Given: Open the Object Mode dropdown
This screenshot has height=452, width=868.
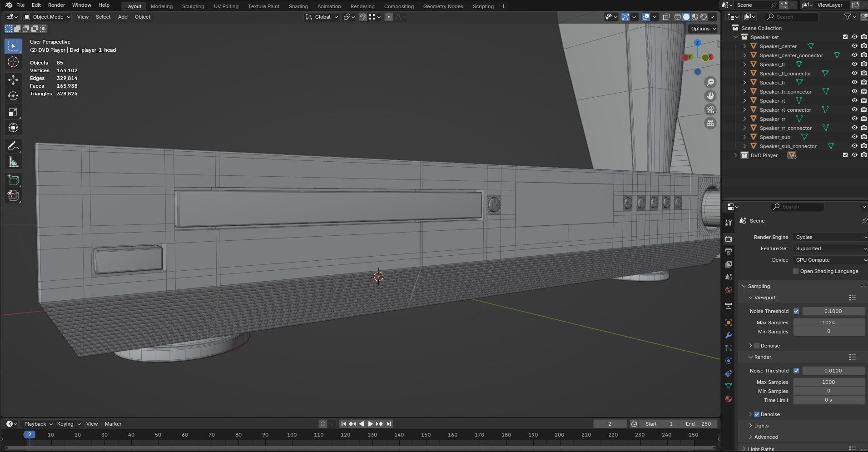Looking at the screenshot, I should [x=47, y=17].
